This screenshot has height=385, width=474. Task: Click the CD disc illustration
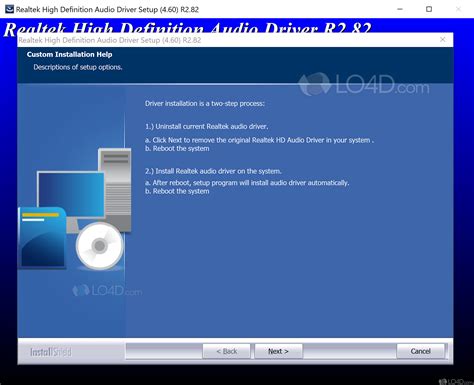99,246
